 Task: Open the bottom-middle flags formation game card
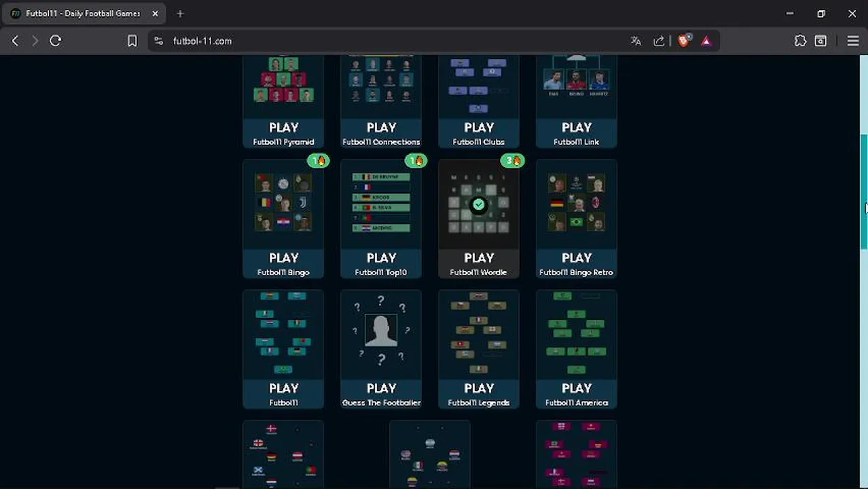click(430, 454)
